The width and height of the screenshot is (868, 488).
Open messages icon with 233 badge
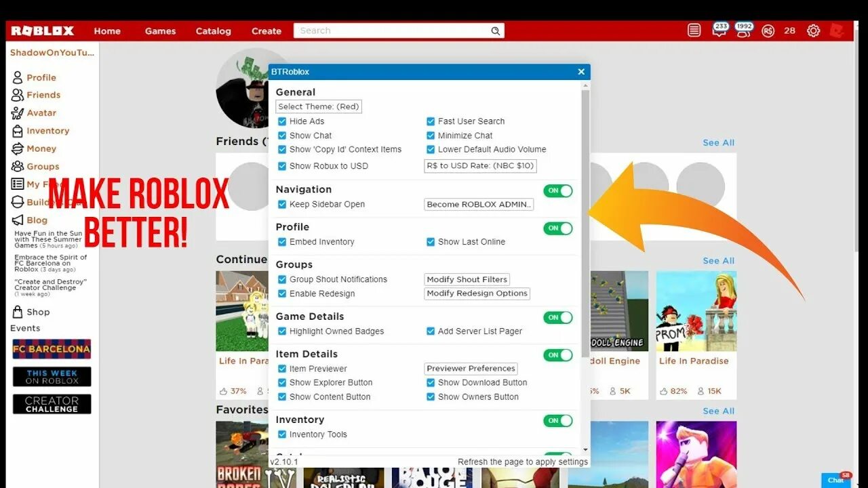(x=719, y=30)
